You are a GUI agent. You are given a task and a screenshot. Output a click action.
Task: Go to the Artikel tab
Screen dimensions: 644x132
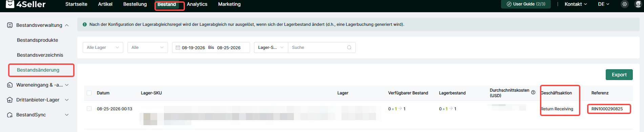[105, 4]
